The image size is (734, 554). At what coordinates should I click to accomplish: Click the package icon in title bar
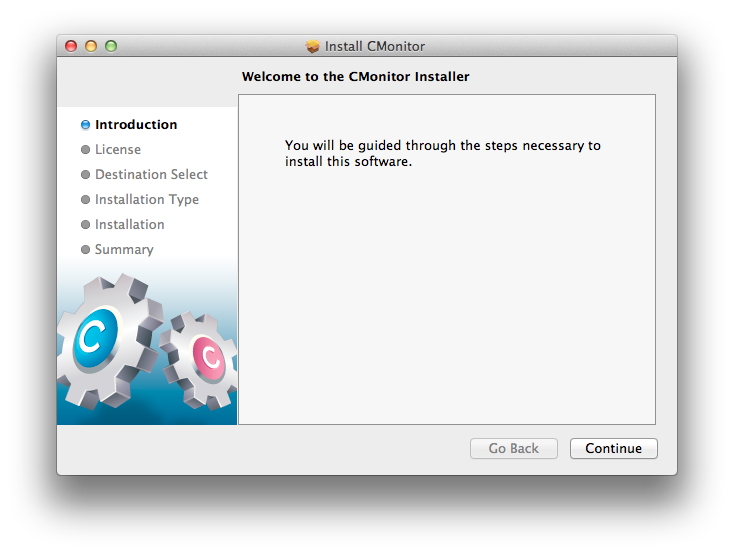[x=312, y=46]
